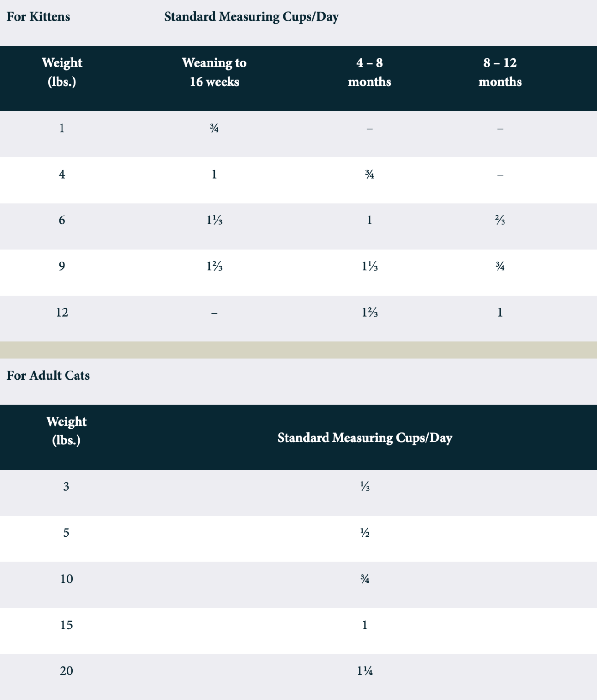Image resolution: width=597 pixels, height=700 pixels.
Task: Click 'Weight (lbs.)' header in adult cats table
Action: [67, 431]
